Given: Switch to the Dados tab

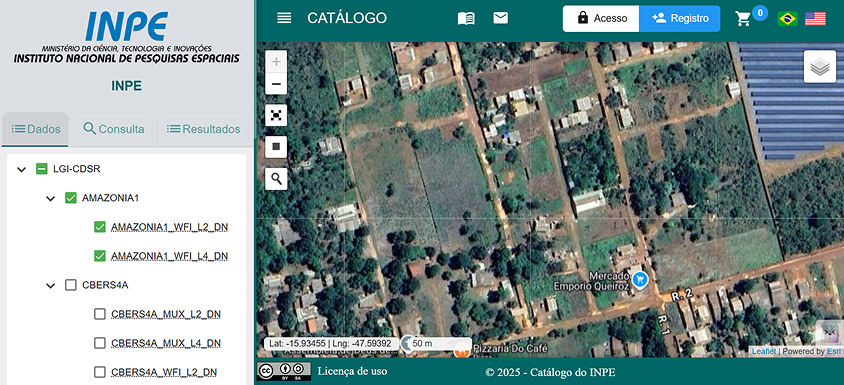Looking at the screenshot, I should click(36, 129).
